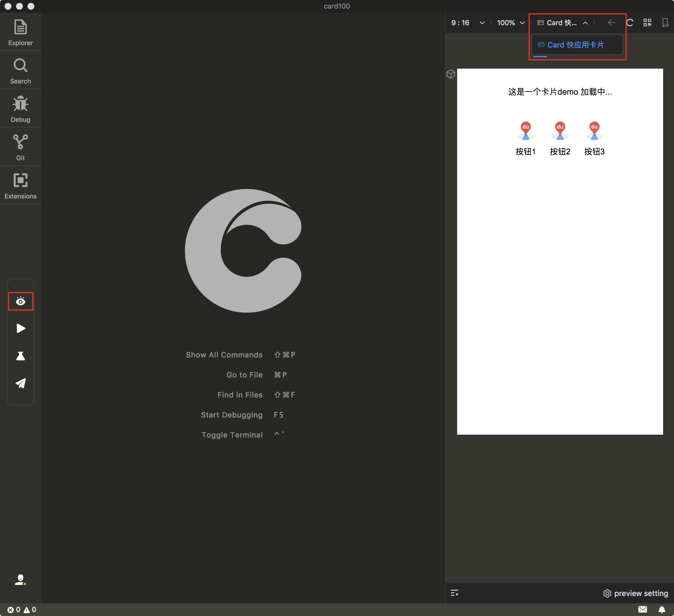Viewport: 674px width, 616px height.
Task: Open the 9:16 aspect ratio dropdown
Action: pyautogui.click(x=468, y=23)
